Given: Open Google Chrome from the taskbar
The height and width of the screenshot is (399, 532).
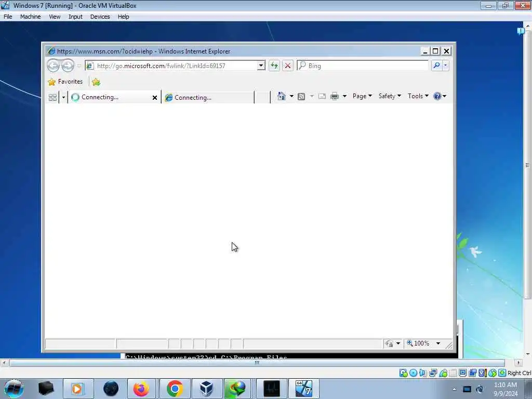Looking at the screenshot, I should [175, 389].
